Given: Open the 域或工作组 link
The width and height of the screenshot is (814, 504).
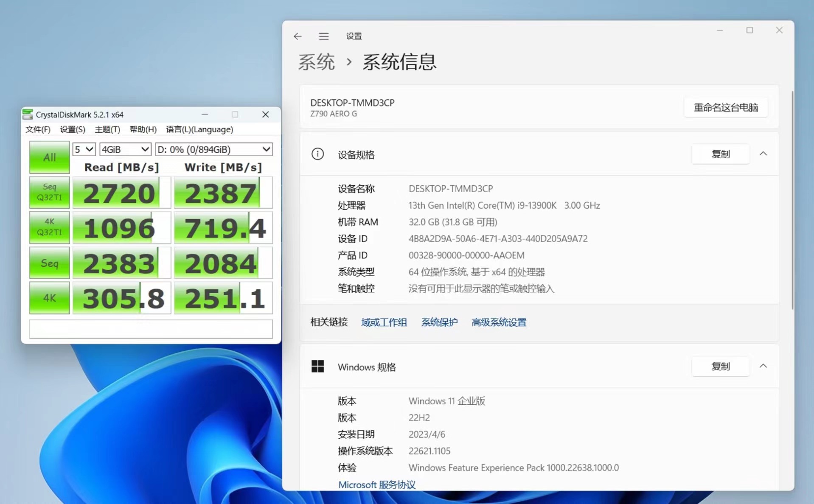Looking at the screenshot, I should click(x=384, y=322).
